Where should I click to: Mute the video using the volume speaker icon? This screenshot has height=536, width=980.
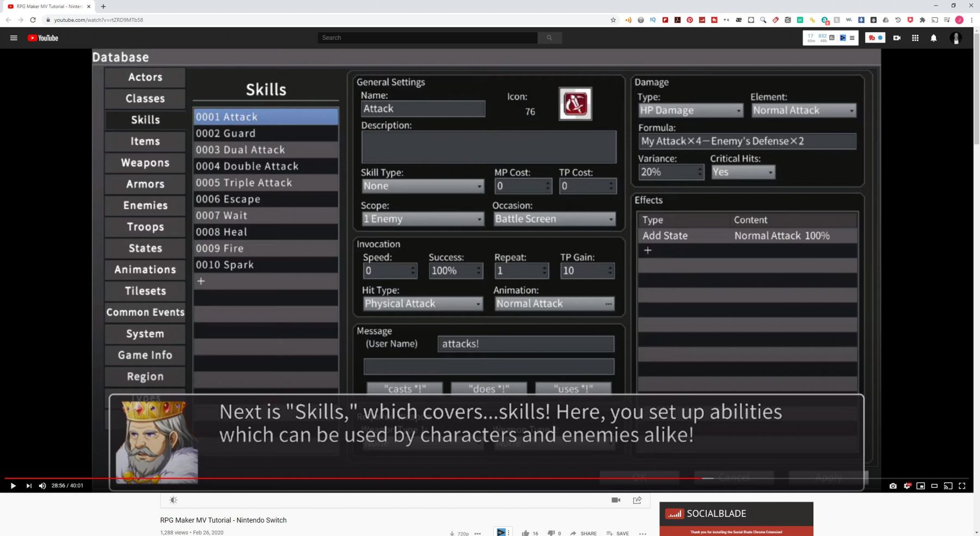tap(42, 486)
